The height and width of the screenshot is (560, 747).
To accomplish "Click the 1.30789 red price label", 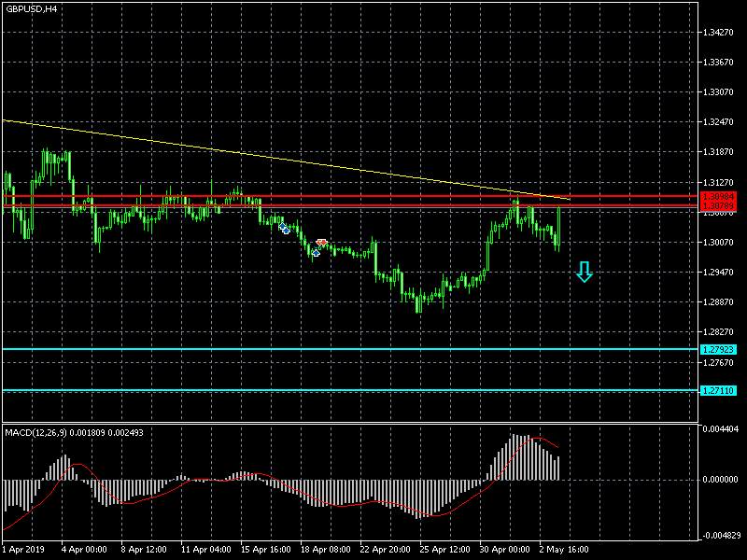I will tap(718, 205).
